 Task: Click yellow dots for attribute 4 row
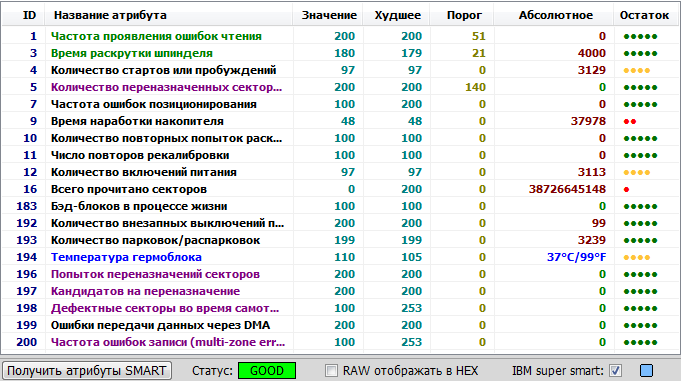tap(637, 70)
